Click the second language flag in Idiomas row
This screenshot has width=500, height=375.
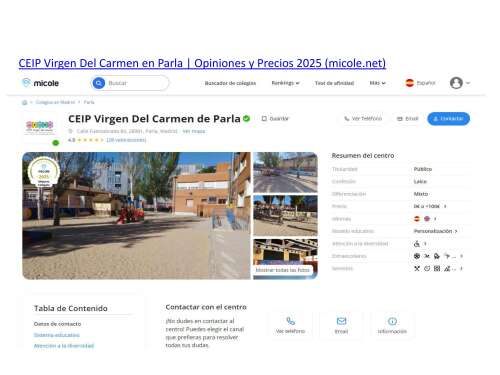(x=427, y=219)
